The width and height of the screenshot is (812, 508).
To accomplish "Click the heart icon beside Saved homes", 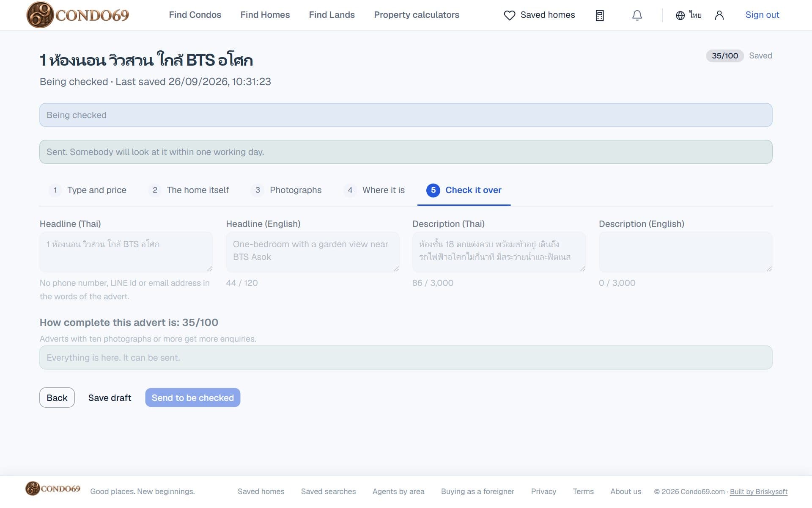I will (x=510, y=15).
